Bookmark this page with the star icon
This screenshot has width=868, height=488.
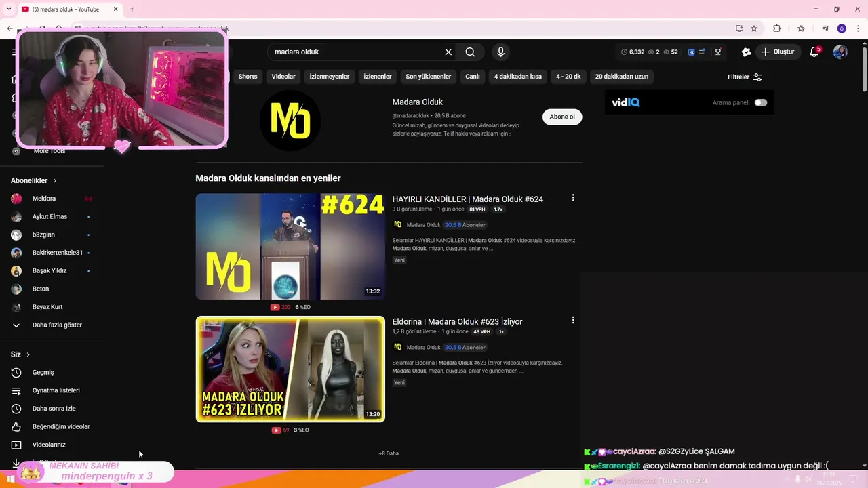click(x=754, y=28)
